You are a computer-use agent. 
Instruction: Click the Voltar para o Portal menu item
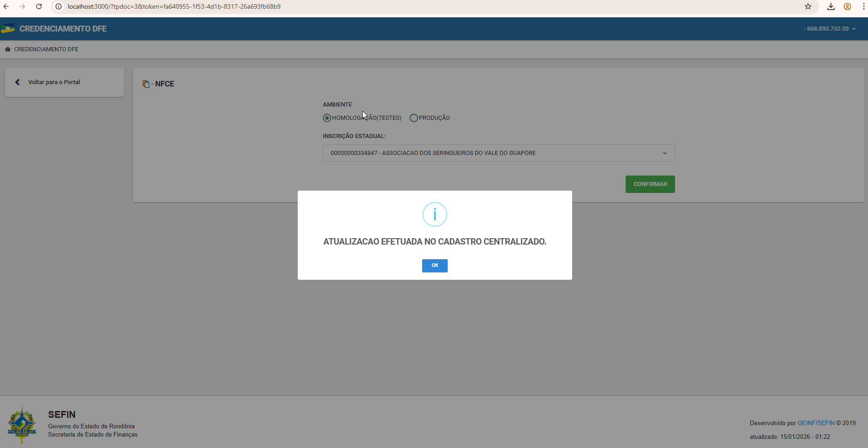[x=54, y=82]
